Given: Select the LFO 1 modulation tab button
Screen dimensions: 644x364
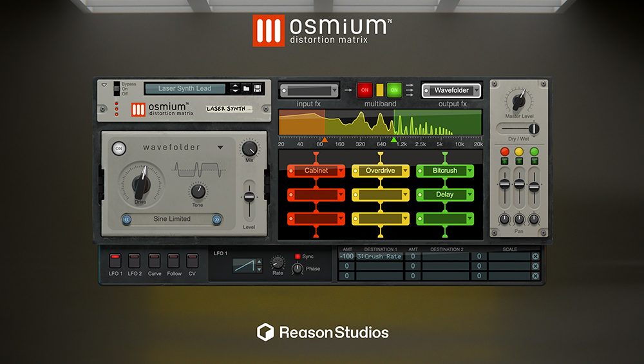Looking at the screenshot, I should click(115, 260).
